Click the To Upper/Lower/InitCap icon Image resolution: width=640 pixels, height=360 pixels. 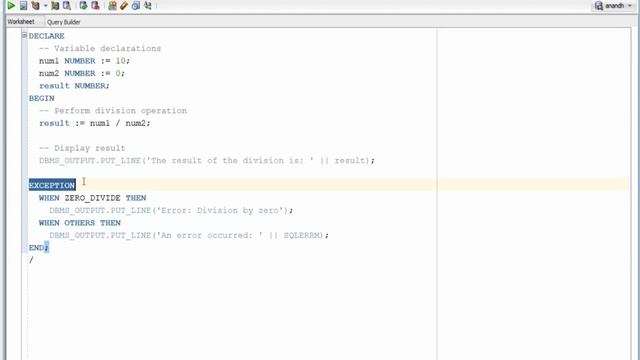pos(148,6)
